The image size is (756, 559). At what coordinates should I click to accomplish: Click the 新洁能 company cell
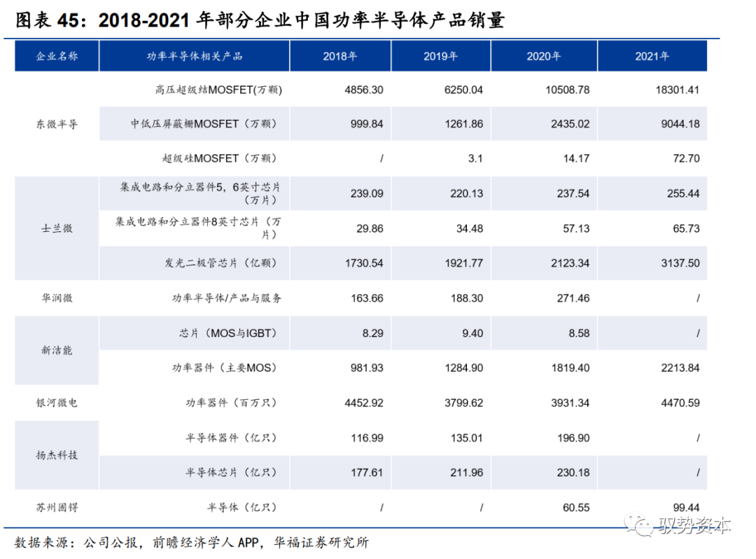click(x=57, y=350)
